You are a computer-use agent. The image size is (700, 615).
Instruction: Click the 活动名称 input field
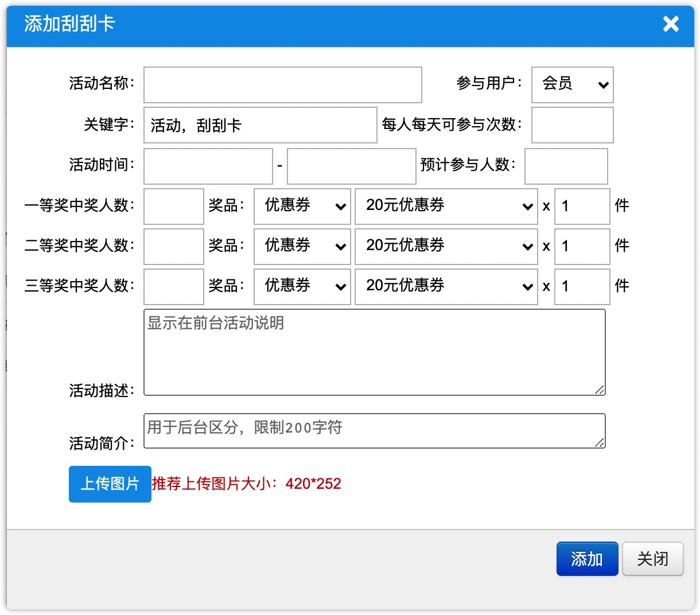pos(282,85)
